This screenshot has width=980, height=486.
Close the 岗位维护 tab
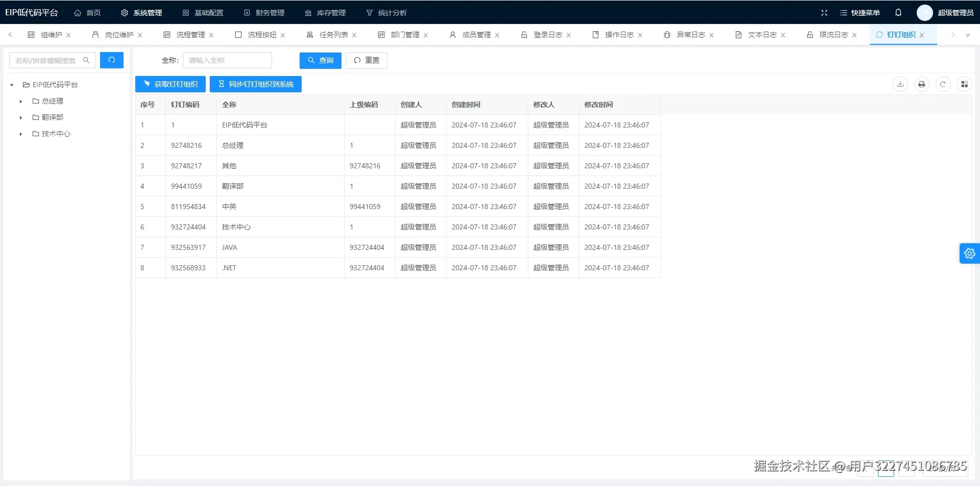coord(140,35)
